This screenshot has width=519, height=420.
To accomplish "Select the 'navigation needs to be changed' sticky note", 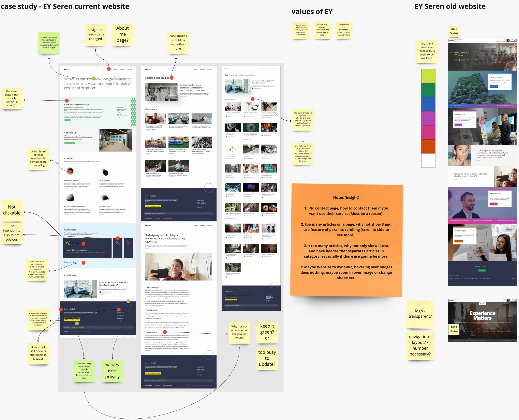I will 95,35.
